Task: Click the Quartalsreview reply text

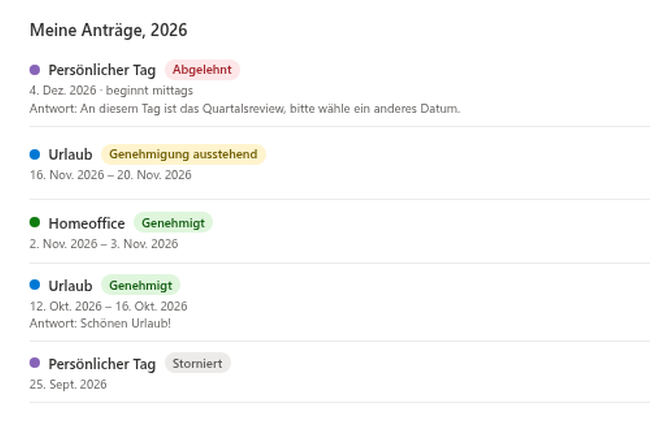Action: (x=245, y=109)
